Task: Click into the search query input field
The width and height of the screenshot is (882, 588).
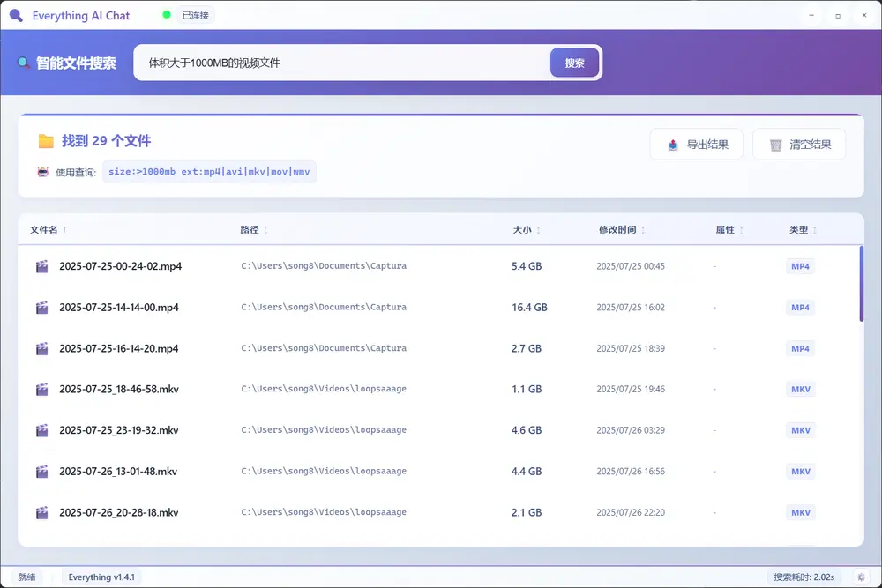Action: (344, 63)
